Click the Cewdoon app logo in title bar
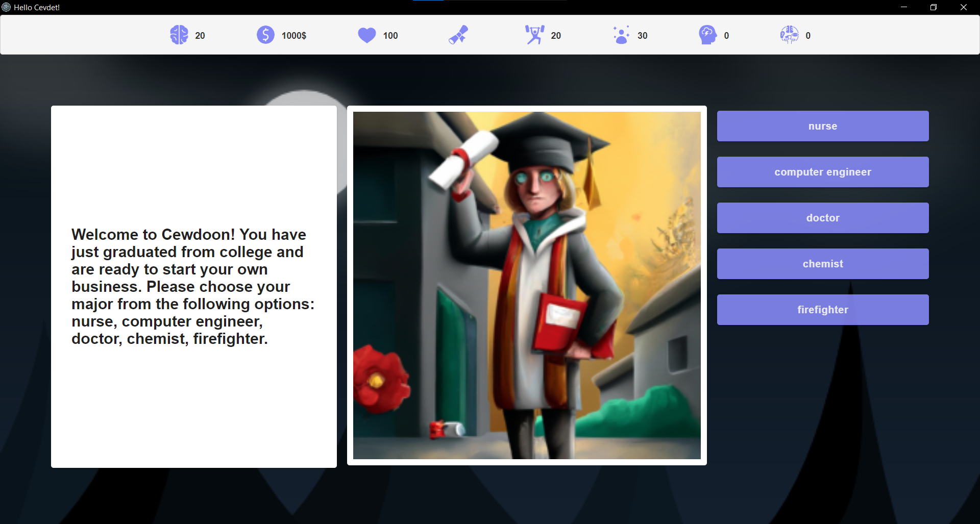This screenshot has height=524, width=980. (6, 7)
